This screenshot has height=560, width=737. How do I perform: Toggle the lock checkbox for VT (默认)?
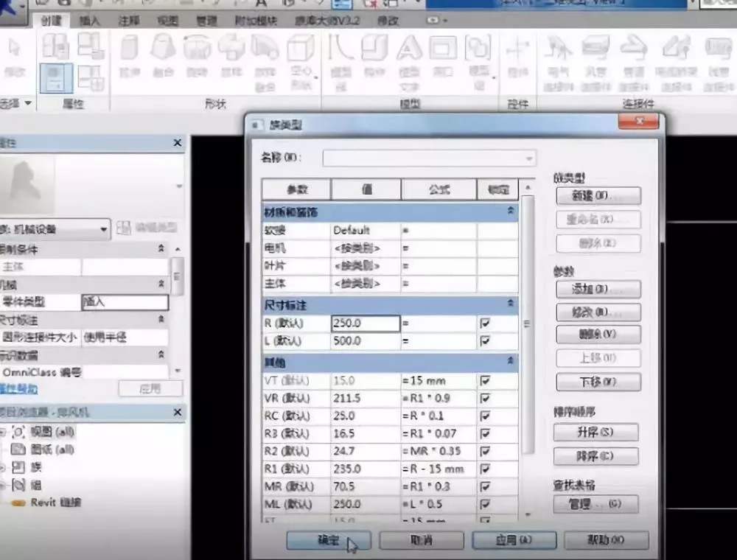coord(485,380)
